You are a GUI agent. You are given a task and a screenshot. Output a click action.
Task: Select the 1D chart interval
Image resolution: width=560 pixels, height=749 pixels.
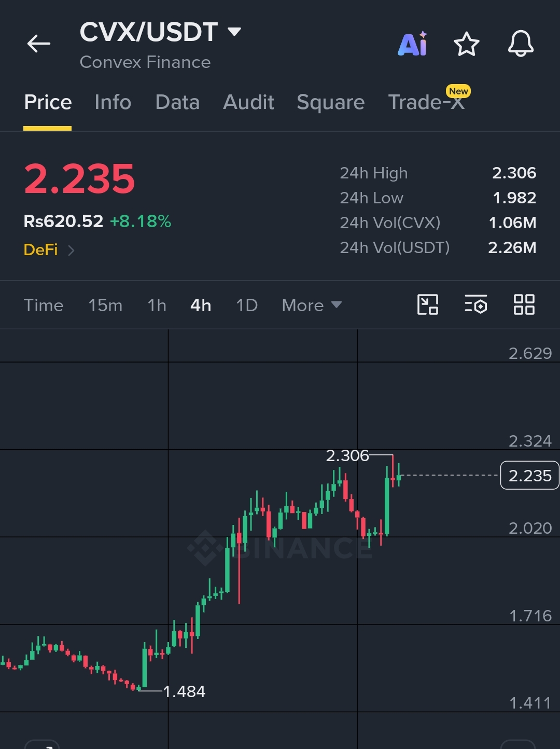click(x=247, y=305)
